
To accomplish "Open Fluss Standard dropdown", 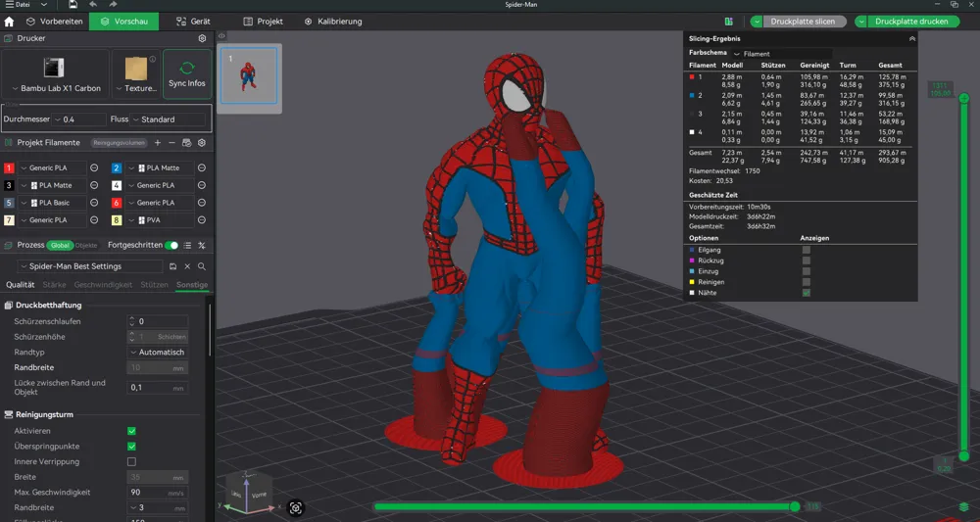I will [x=168, y=119].
